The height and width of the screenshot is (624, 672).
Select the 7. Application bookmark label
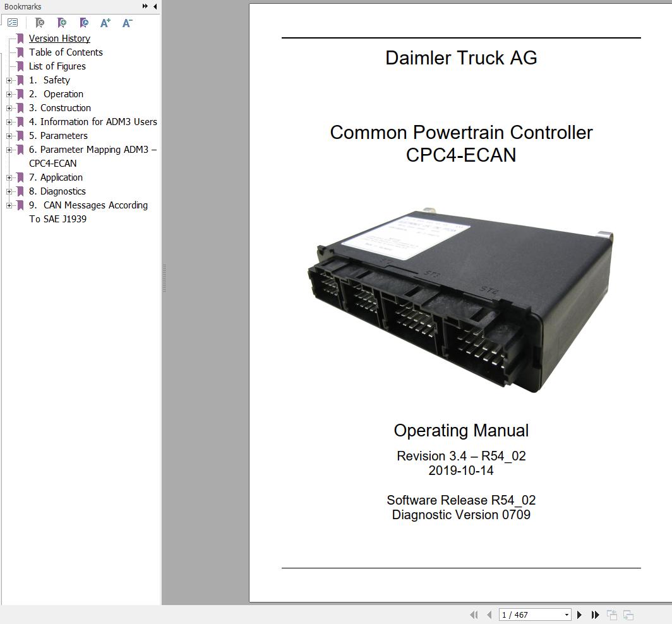pos(56,177)
